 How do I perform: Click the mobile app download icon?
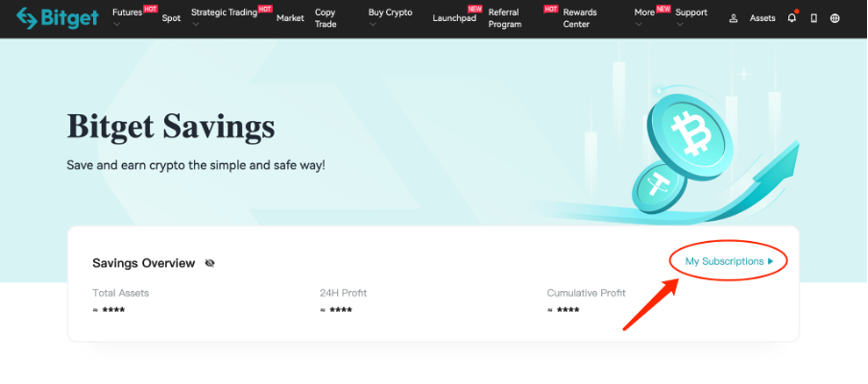pyautogui.click(x=814, y=18)
